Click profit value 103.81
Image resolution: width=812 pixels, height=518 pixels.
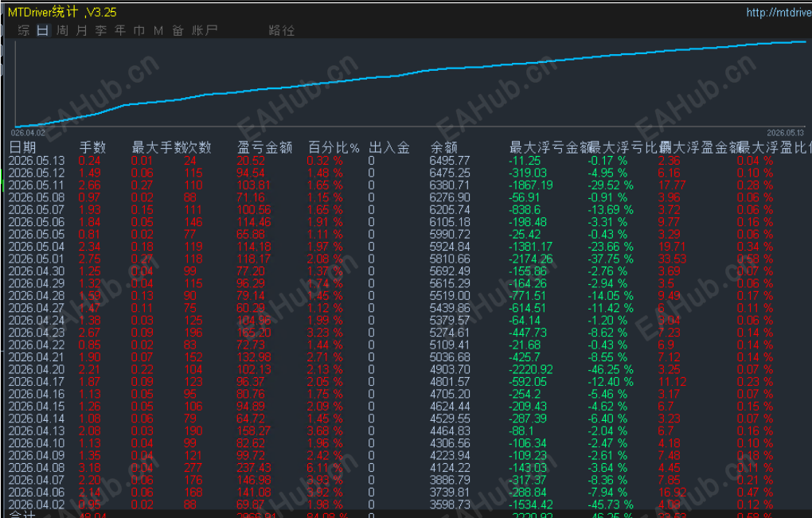[254, 185]
